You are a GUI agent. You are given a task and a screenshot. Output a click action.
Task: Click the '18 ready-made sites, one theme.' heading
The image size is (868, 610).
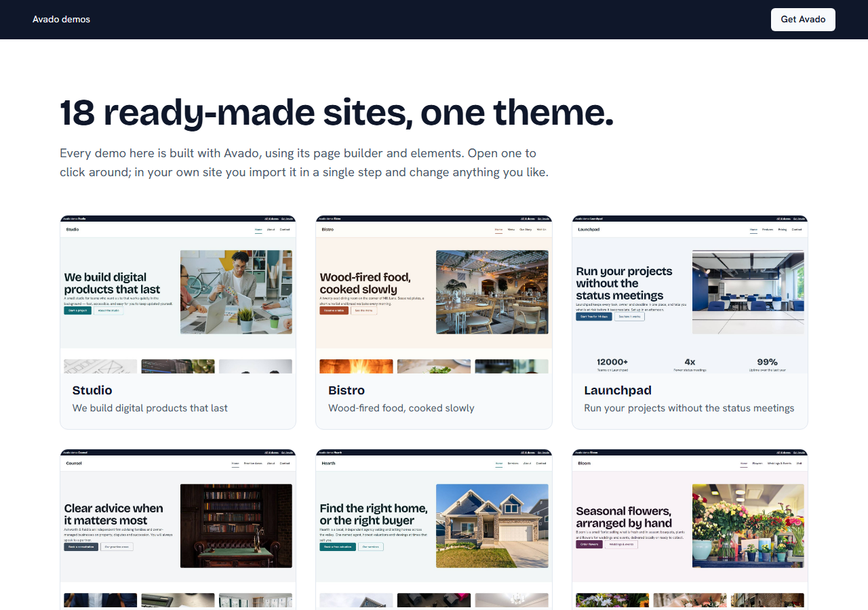(336, 113)
